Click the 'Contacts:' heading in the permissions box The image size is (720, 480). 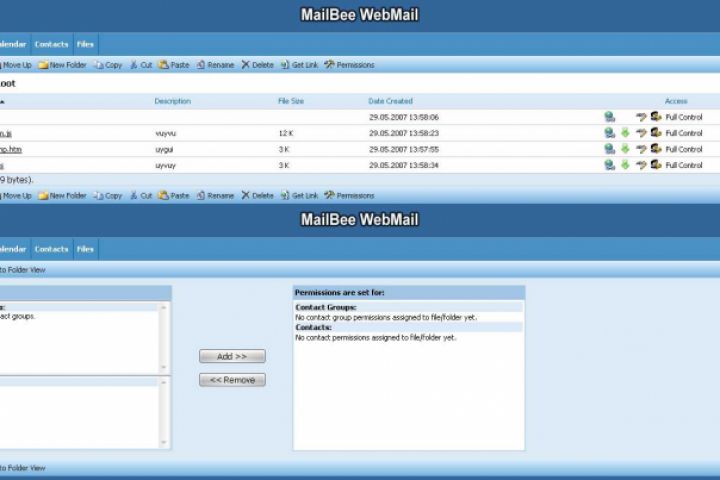pos(314,328)
